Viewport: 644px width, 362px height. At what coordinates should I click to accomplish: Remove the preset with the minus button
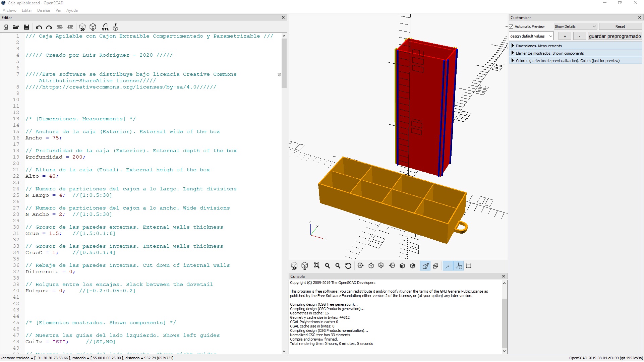[x=579, y=36]
